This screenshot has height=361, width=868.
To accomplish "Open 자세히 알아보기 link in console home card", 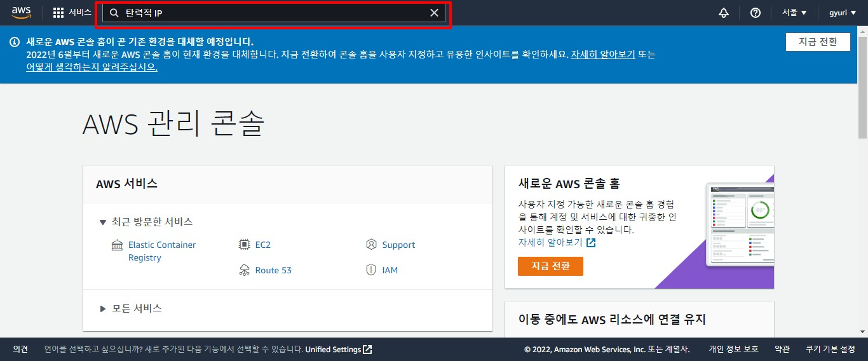I will point(550,243).
